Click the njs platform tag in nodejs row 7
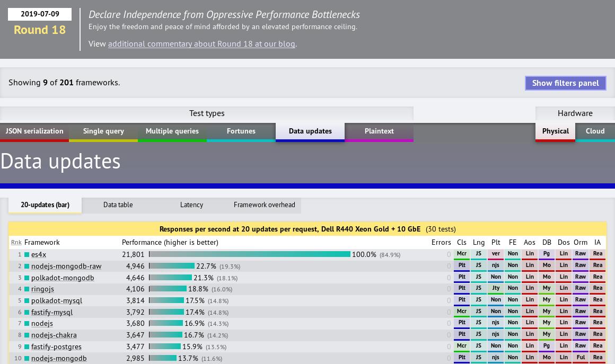Screen dimensions: 615x364 (x=496, y=323)
